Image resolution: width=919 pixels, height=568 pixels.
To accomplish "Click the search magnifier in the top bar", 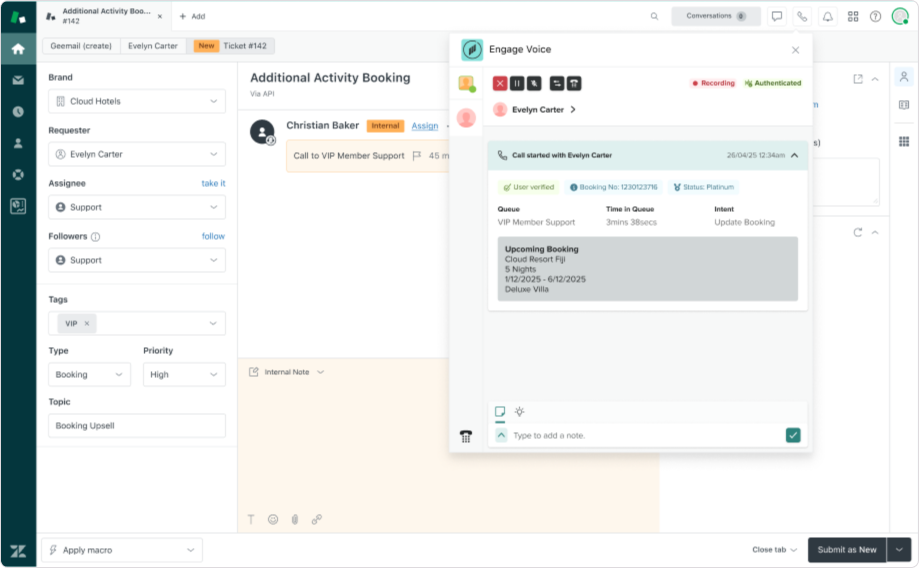I will (x=654, y=16).
